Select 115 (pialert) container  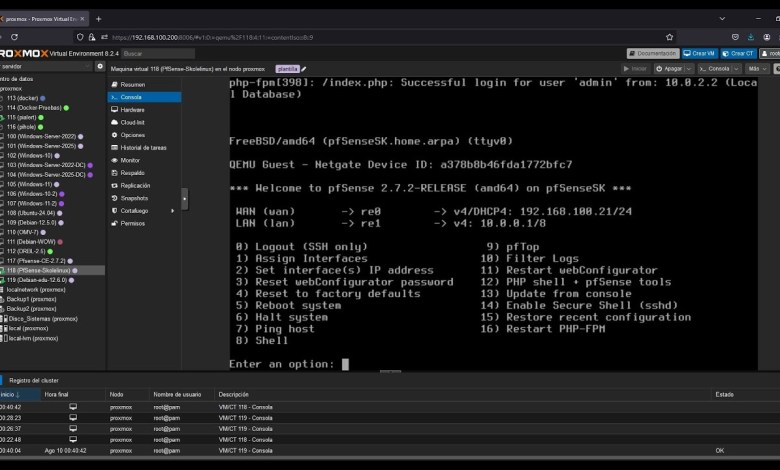[x=21, y=117]
